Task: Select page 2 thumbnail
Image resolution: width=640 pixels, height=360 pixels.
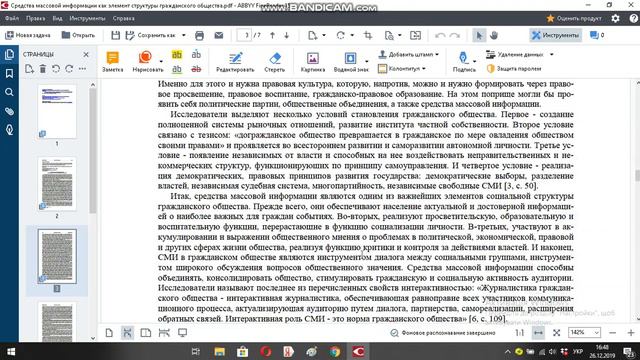Action: coord(57,184)
